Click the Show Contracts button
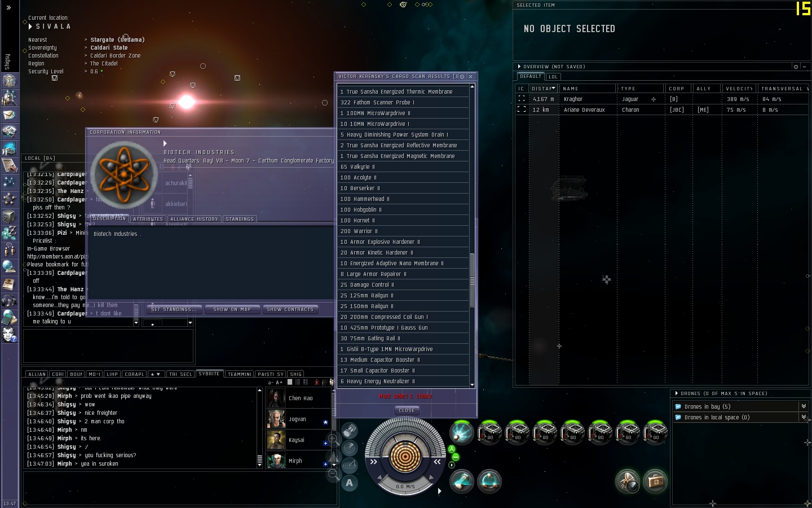Screen dimensions: 812x508 click(x=290, y=309)
